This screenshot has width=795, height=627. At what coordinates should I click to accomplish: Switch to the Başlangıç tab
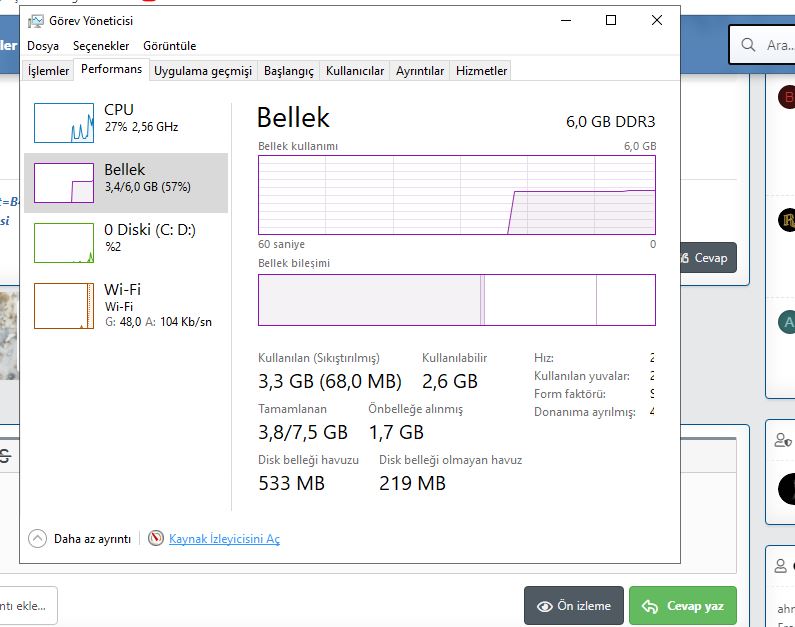(x=288, y=71)
